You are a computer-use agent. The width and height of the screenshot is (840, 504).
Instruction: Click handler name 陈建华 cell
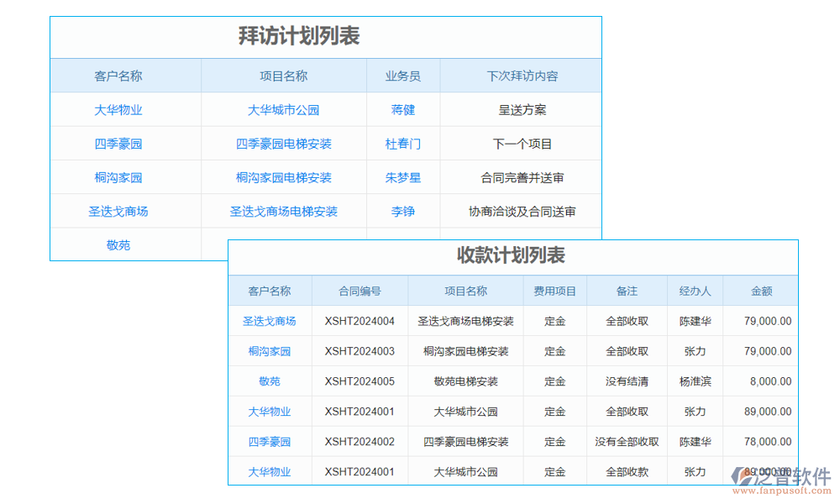[x=695, y=321]
